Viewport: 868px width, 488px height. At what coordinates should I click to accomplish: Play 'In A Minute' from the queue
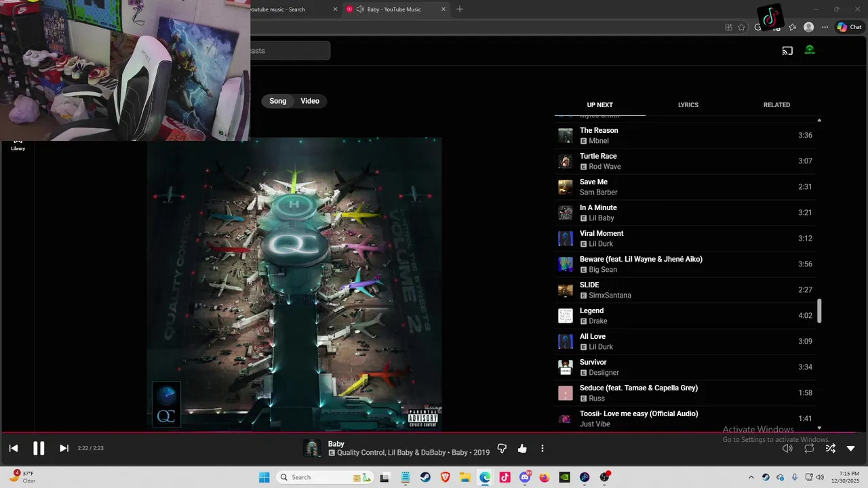click(685, 213)
